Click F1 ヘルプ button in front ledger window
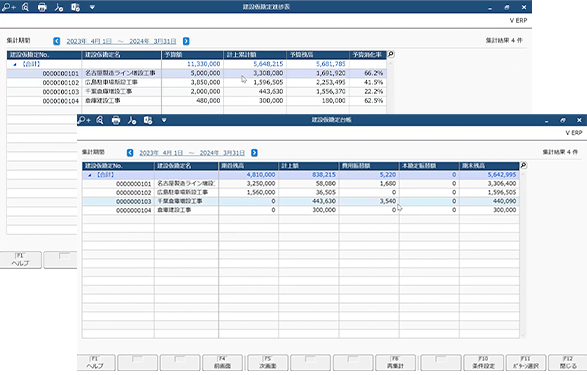 [96, 363]
